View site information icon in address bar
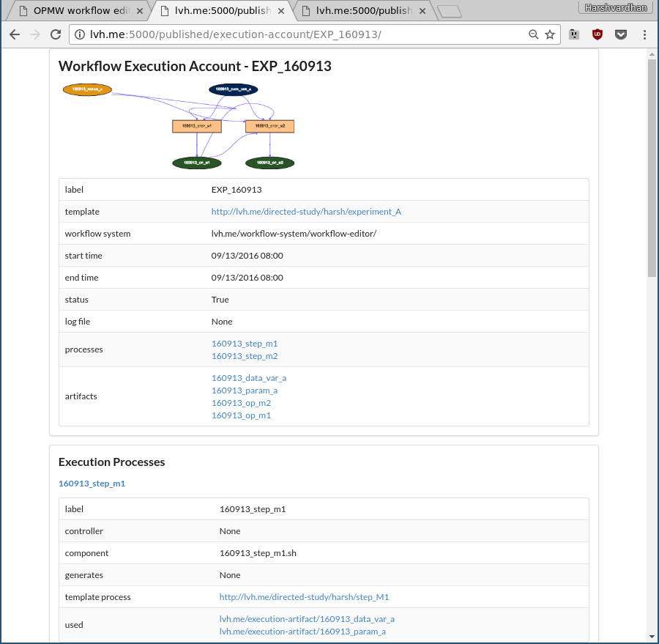 pos(79,34)
